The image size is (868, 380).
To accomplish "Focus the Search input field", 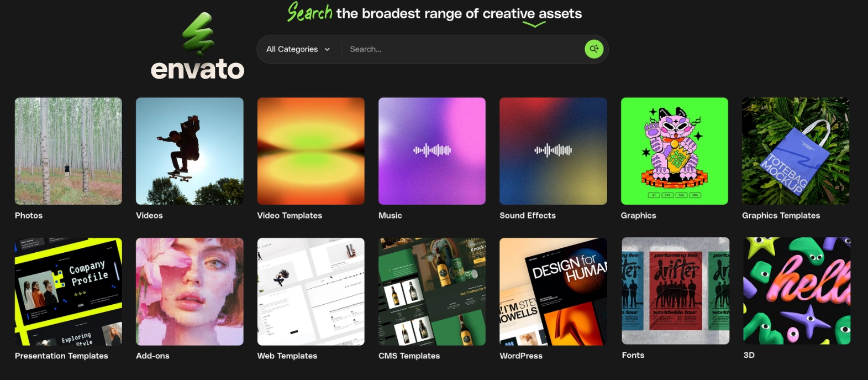I will (x=462, y=49).
